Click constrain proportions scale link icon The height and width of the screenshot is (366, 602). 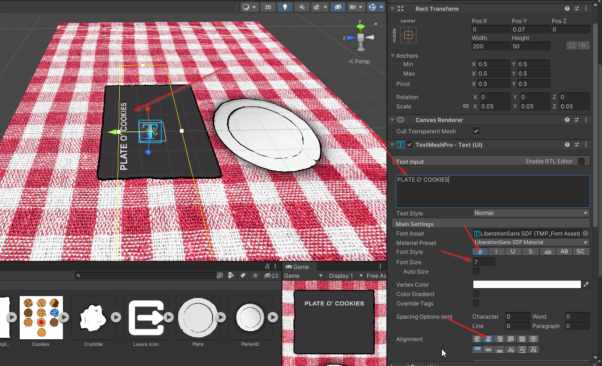pyautogui.click(x=466, y=106)
